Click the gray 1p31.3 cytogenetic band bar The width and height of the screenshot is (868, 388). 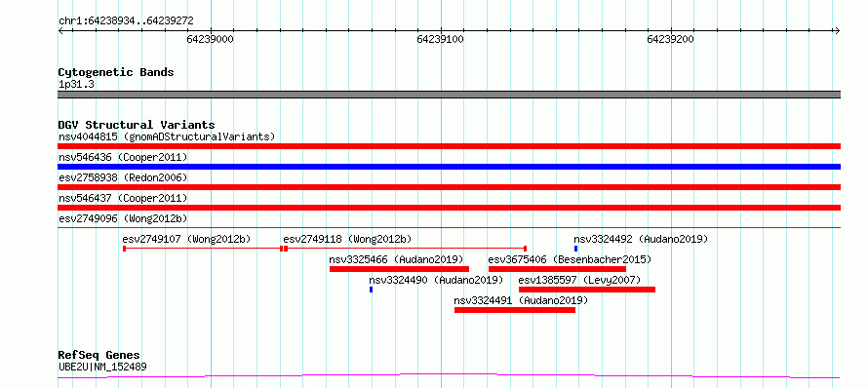(449, 95)
